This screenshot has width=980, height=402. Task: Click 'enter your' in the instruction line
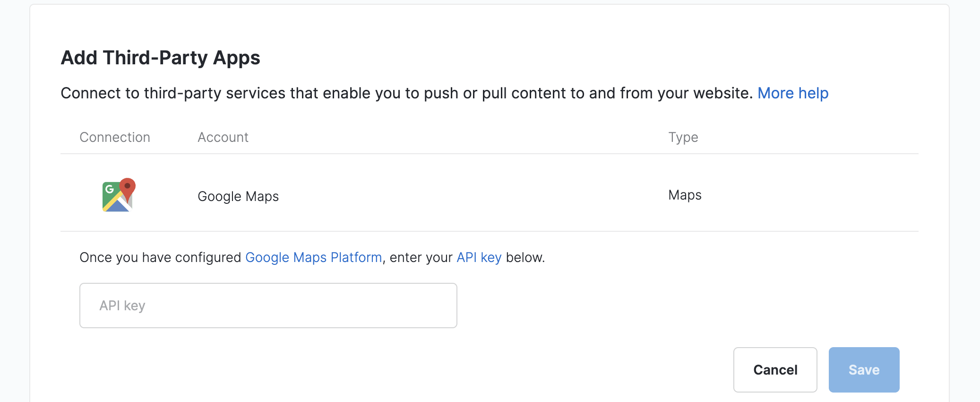[421, 257]
